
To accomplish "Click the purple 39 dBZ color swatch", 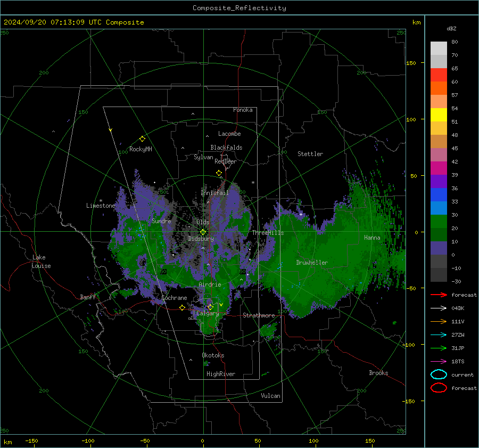I will pyautogui.click(x=439, y=181).
